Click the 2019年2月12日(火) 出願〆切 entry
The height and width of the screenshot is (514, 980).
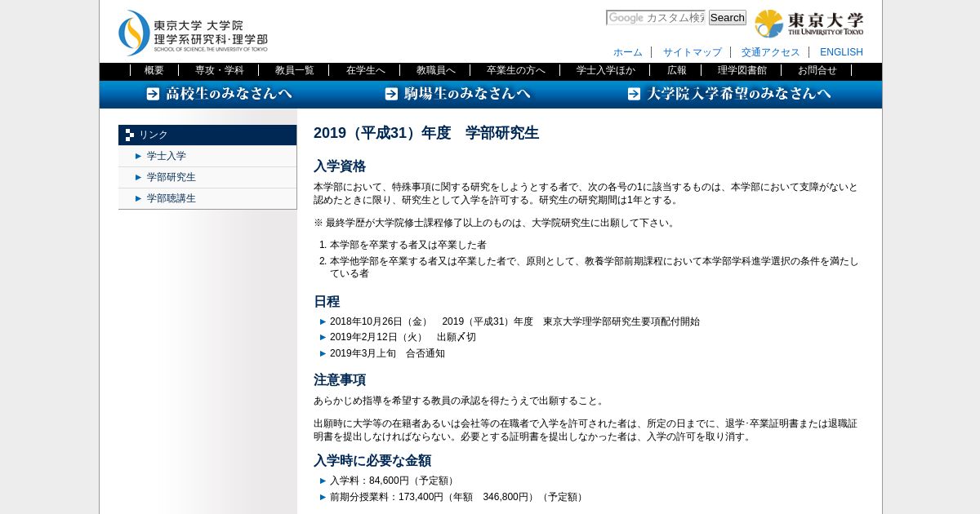pos(403,337)
